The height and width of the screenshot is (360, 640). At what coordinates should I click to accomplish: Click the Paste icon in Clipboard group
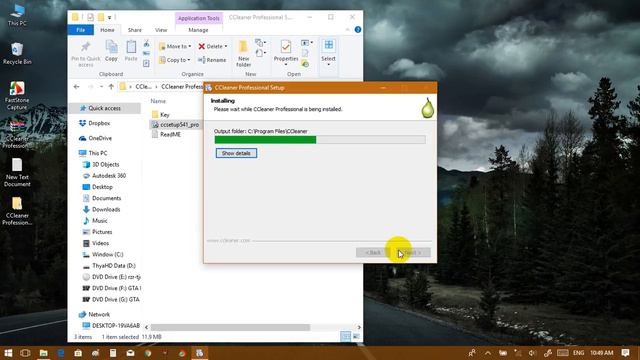(131, 51)
